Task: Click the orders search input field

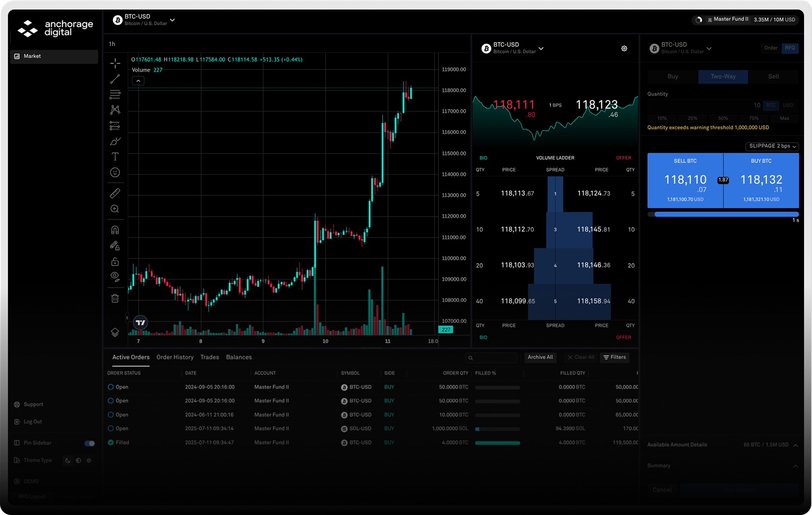Action: [493, 358]
